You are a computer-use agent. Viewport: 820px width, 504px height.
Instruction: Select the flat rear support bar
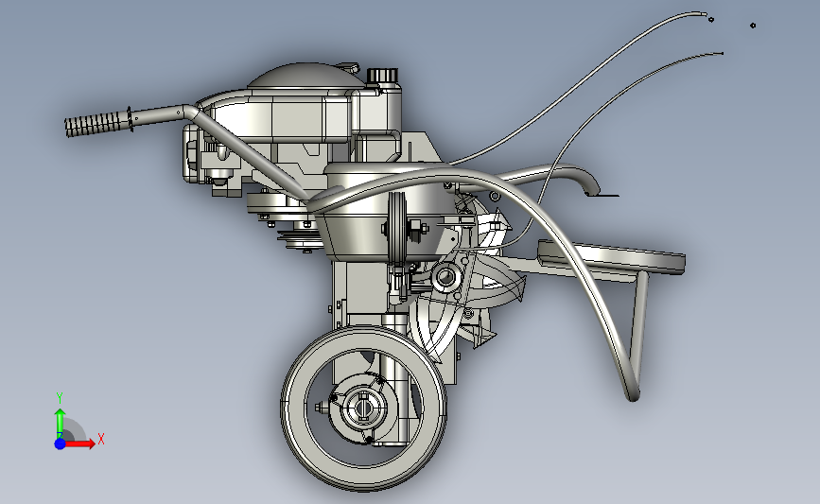612,256
